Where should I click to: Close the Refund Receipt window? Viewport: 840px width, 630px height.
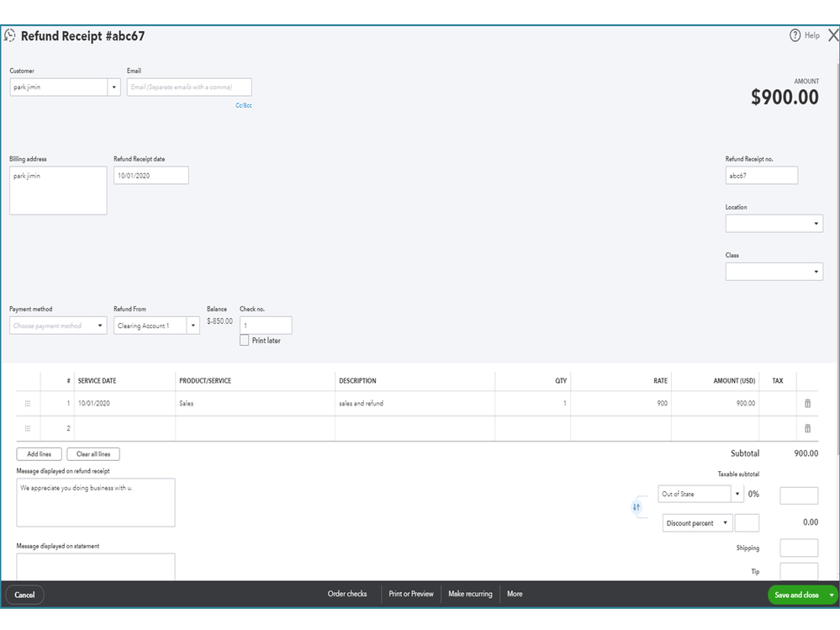832,35
